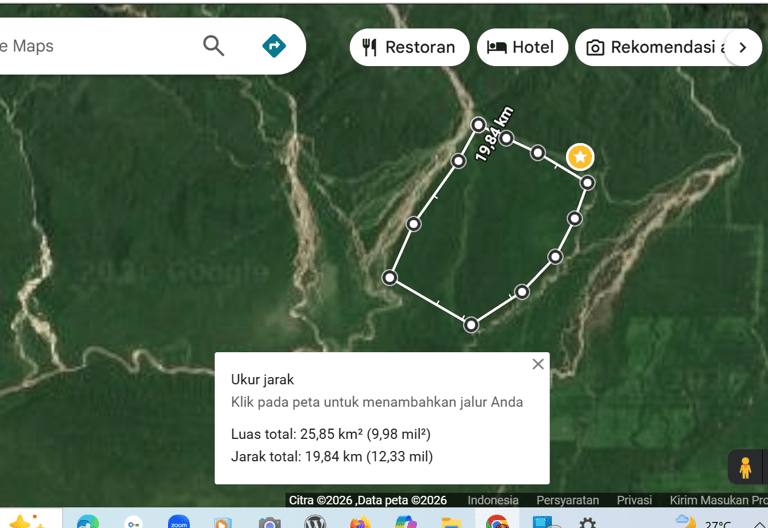Open directions with the blue arrow icon
Screen dimensions: 768x528
pyautogui.click(x=274, y=46)
